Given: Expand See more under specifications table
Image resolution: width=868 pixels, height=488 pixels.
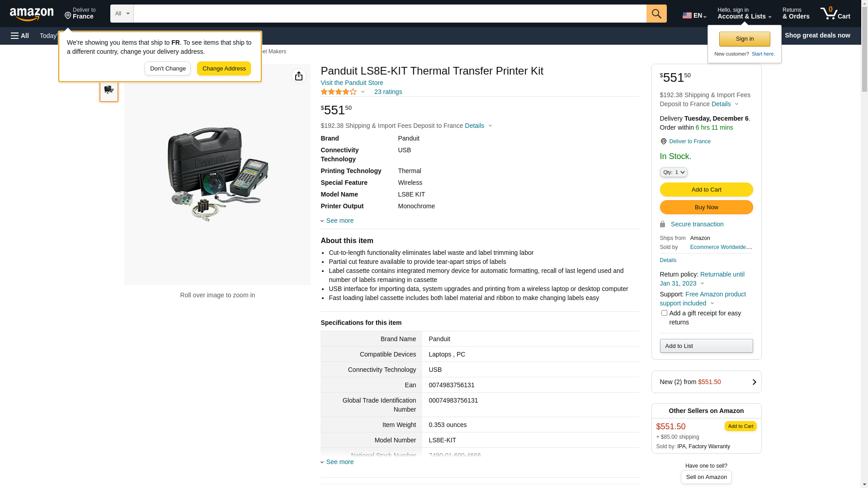Looking at the screenshot, I should pos(339,462).
